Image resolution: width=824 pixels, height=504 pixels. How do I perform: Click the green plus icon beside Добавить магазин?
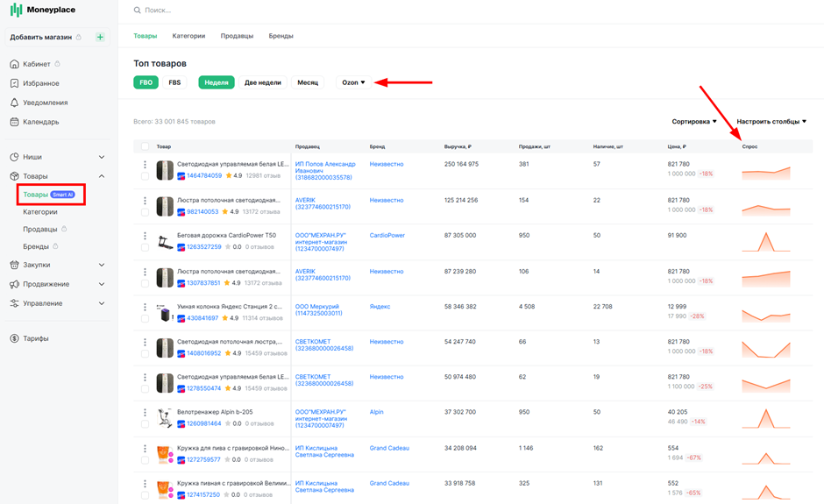(x=100, y=37)
